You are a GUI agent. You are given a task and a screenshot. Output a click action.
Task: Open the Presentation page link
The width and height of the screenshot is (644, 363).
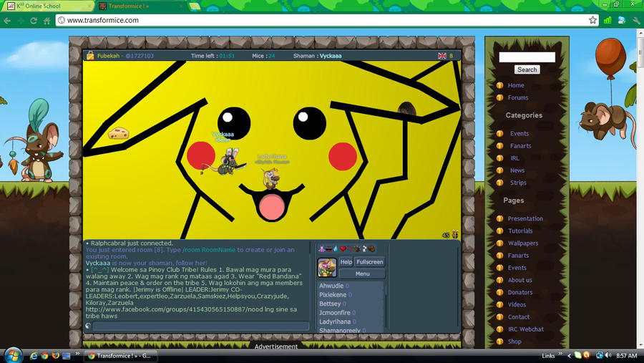click(x=525, y=218)
